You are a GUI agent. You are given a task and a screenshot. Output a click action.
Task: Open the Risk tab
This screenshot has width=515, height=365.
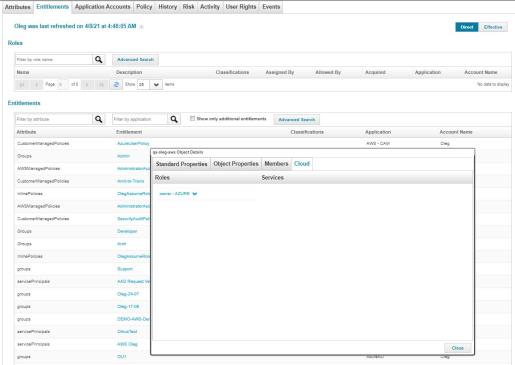pos(188,7)
